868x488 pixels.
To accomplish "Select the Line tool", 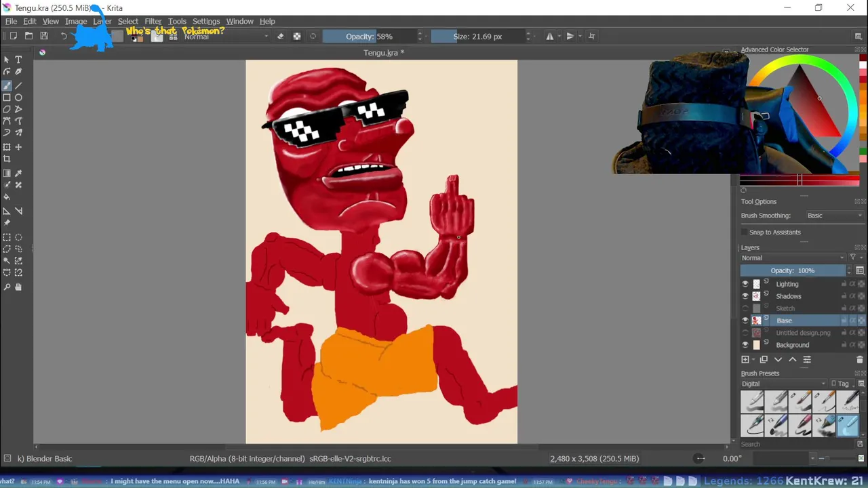I will pyautogui.click(x=18, y=85).
